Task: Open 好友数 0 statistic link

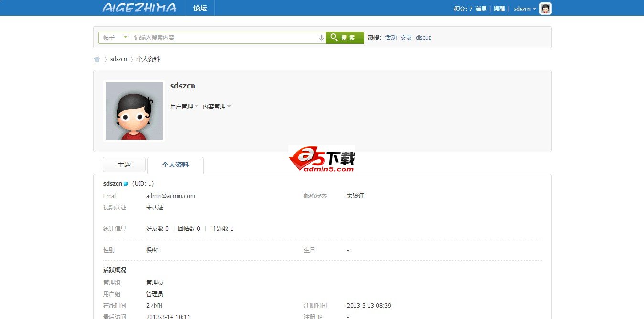Action: (157, 229)
